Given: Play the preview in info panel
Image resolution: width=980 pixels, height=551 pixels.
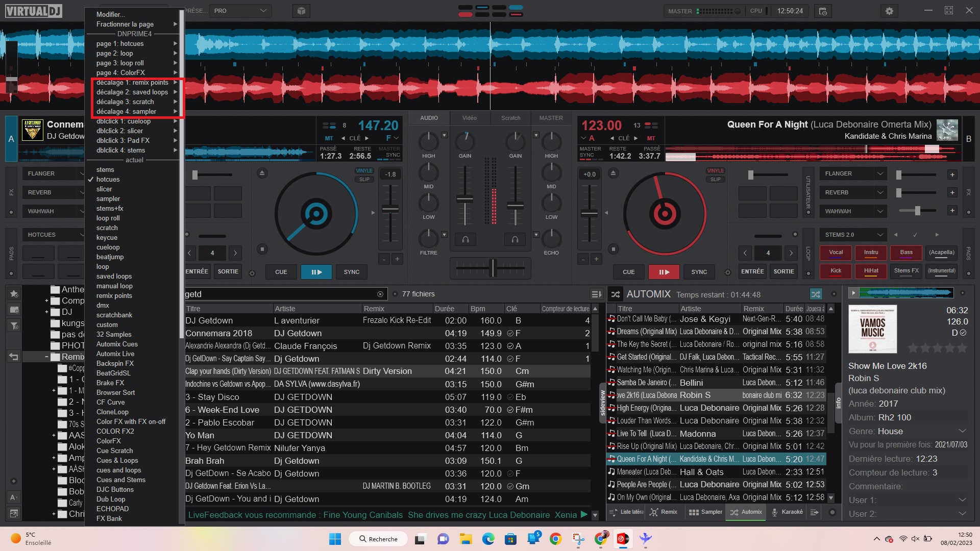Looking at the screenshot, I should click(x=852, y=293).
